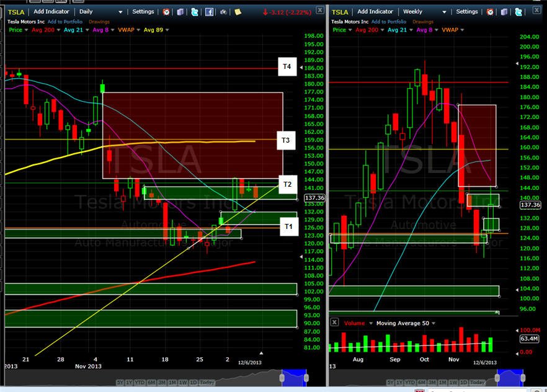
Task: Open the Twitter share icon on the Daily chart
Action: pyautogui.click(x=195, y=12)
